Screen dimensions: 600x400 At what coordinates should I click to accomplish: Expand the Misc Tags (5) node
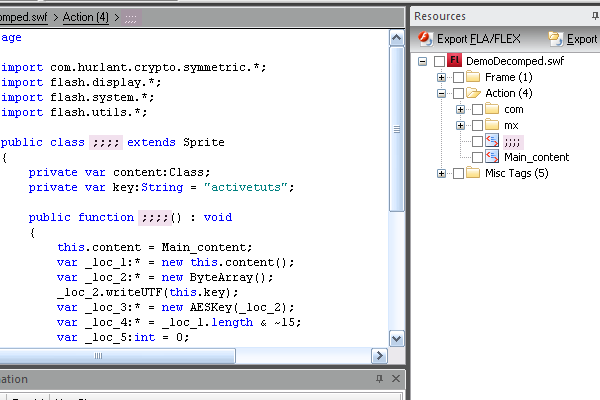pyautogui.click(x=441, y=174)
